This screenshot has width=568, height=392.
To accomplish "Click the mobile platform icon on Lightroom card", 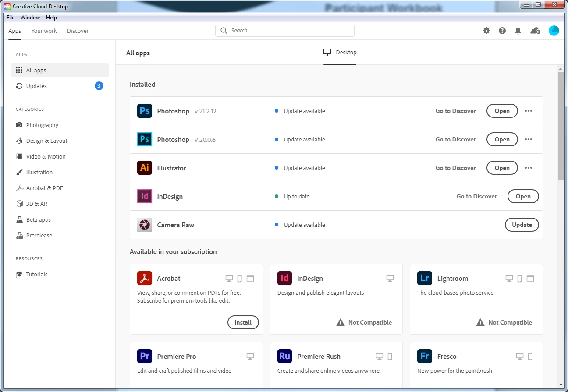I will pos(520,278).
